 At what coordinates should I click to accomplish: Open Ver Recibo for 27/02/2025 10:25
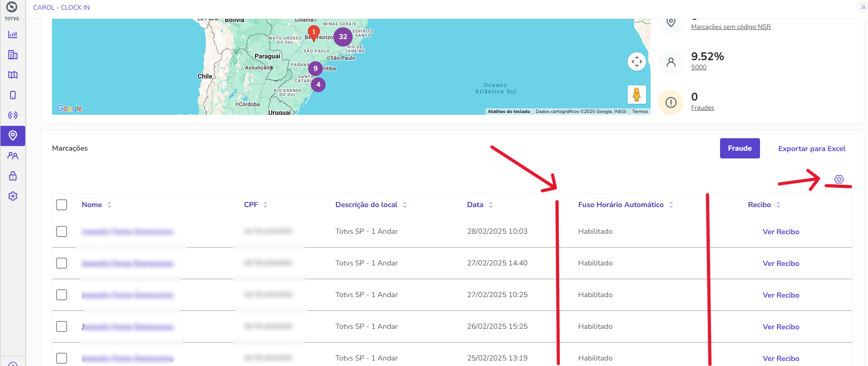click(x=781, y=295)
